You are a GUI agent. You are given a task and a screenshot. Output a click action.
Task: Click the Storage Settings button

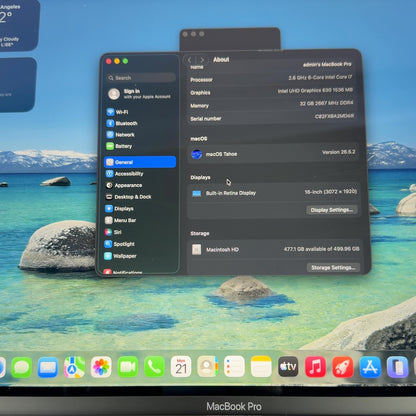[333, 268]
